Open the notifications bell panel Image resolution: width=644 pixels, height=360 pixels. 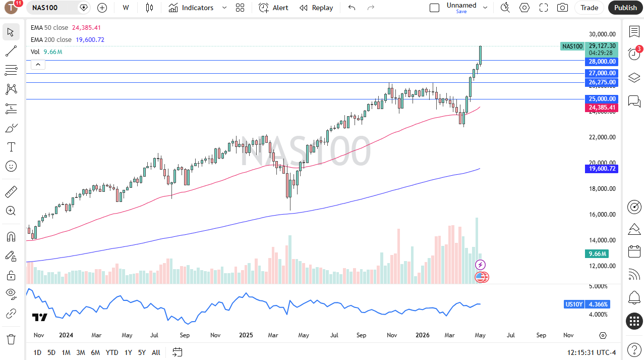coord(634,298)
